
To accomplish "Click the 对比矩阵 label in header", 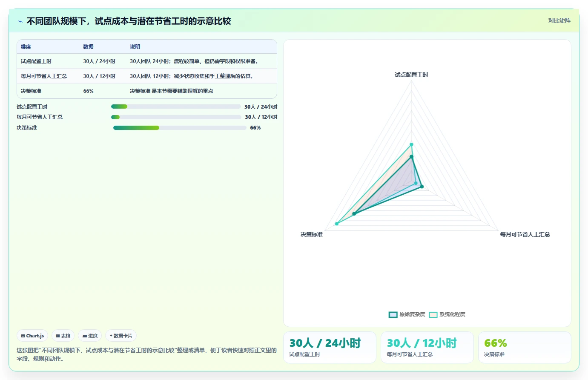I will (x=559, y=20).
